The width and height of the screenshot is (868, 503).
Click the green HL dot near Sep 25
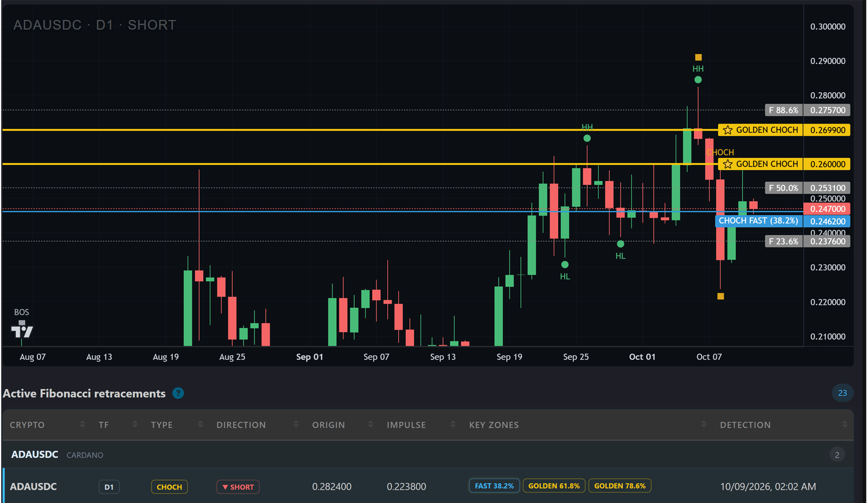coord(565,265)
